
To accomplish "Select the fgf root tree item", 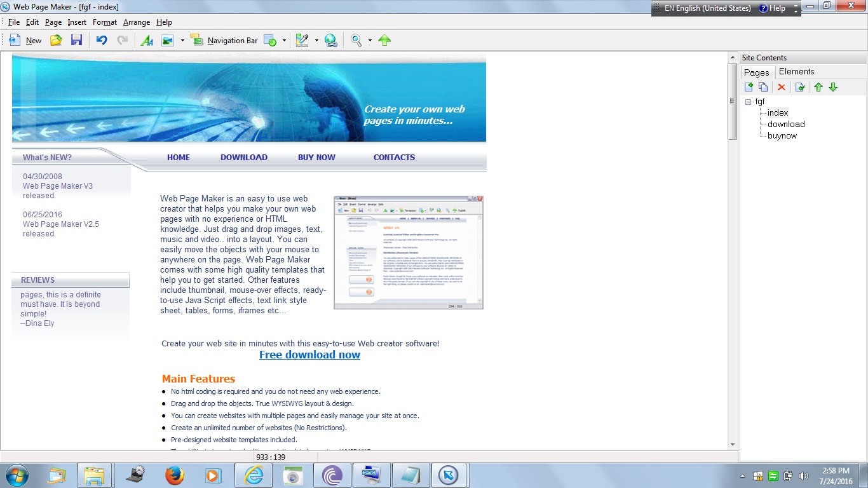I will 760,102.
